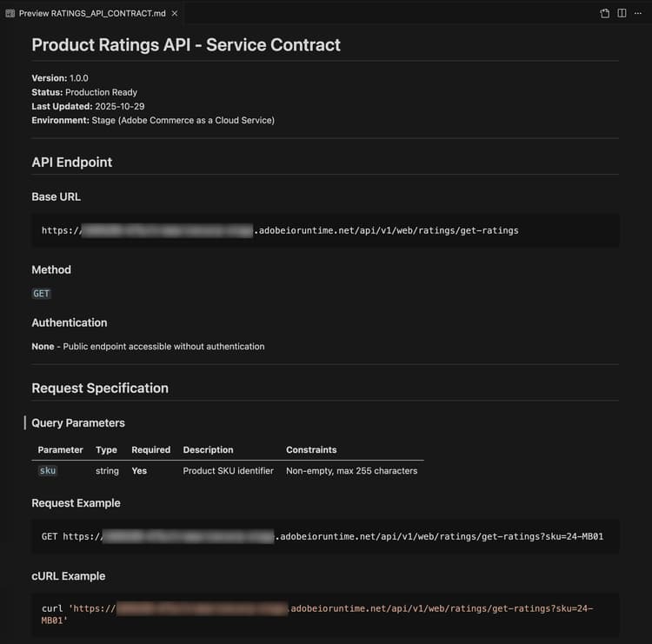The height and width of the screenshot is (644, 652).
Task: Select the Preview RATINGS_API_CONTRACT.md tab
Action: (x=91, y=14)
